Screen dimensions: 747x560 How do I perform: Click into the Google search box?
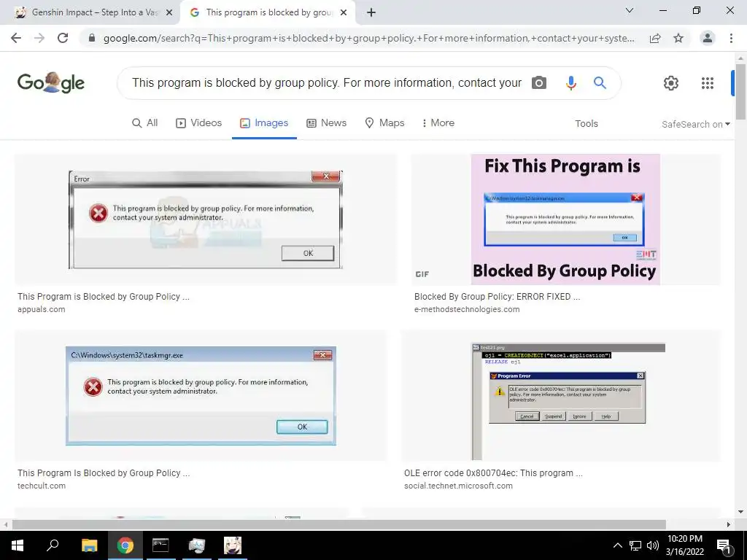coord(327,83)
